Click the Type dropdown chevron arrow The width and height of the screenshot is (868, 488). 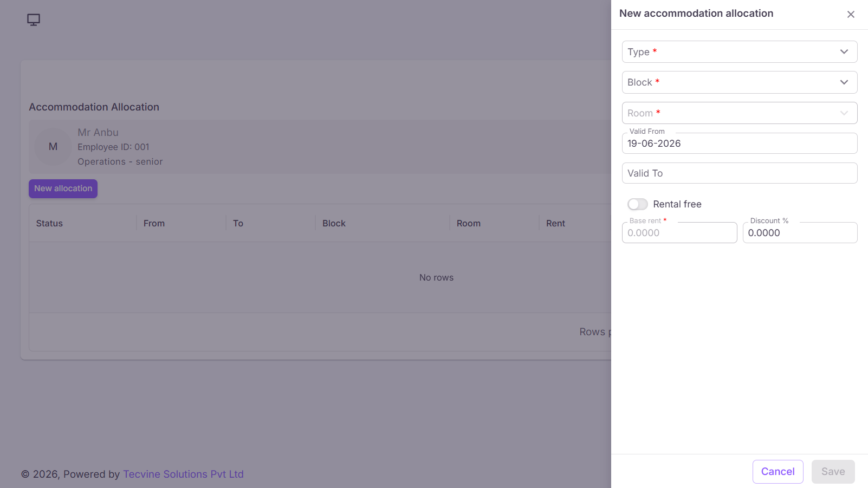tap(844, 52)
